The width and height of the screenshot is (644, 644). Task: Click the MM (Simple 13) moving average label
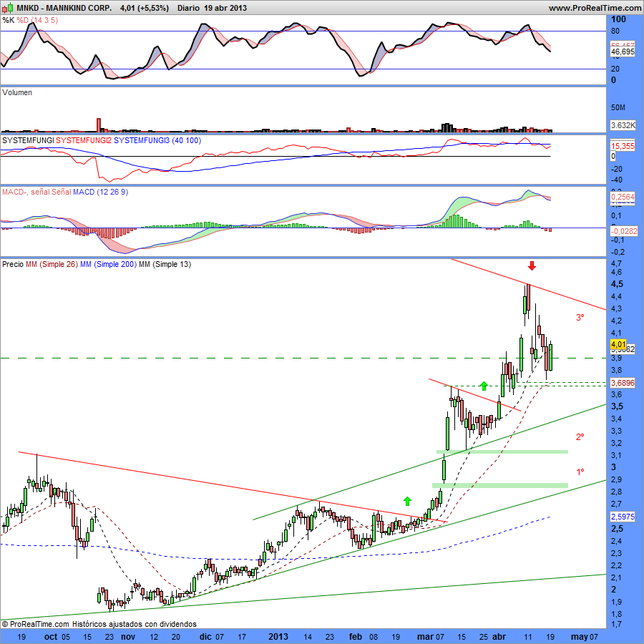pyautogui.click(x=165, y=264)
